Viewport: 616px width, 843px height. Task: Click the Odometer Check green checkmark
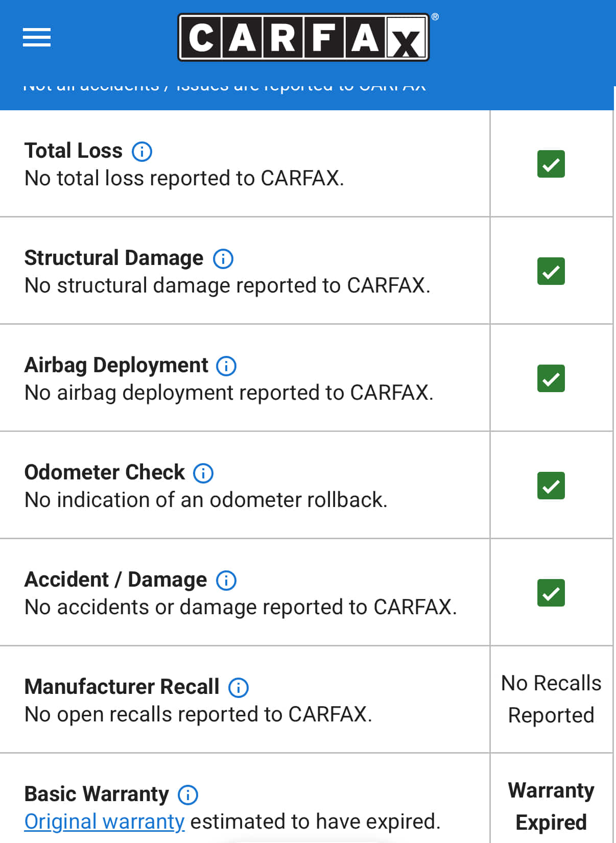(x=551, y=486)
